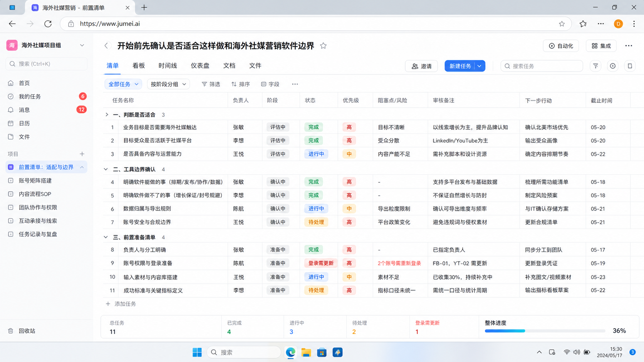The height and width of the screenshot is (362, 644).
Task: Open the 全部任务 dropdown
Action: tap(123, 84)
